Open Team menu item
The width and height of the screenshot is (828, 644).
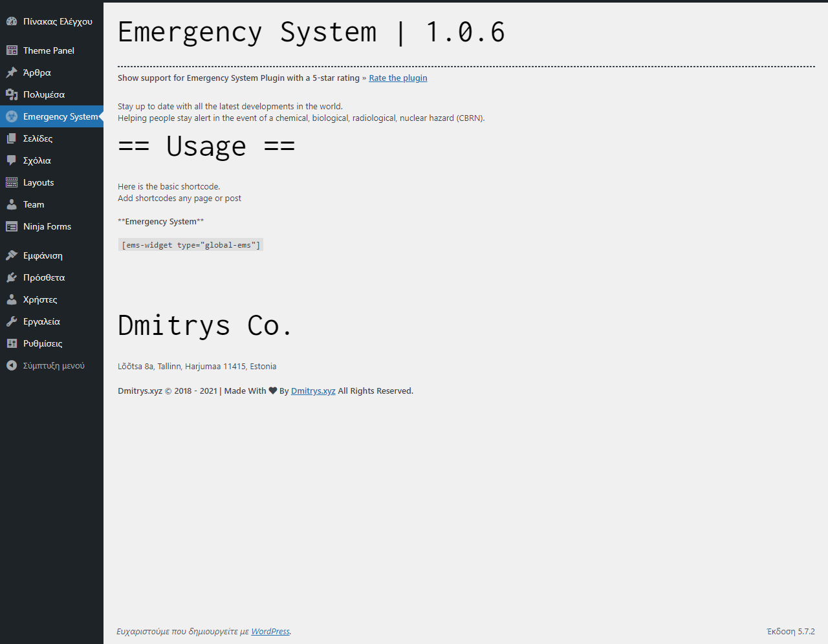point(52,204)
